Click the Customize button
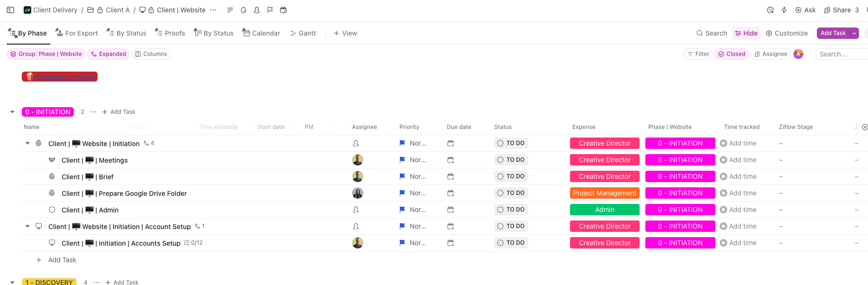This screenshot has height=285, width=868. click(787, 33)
